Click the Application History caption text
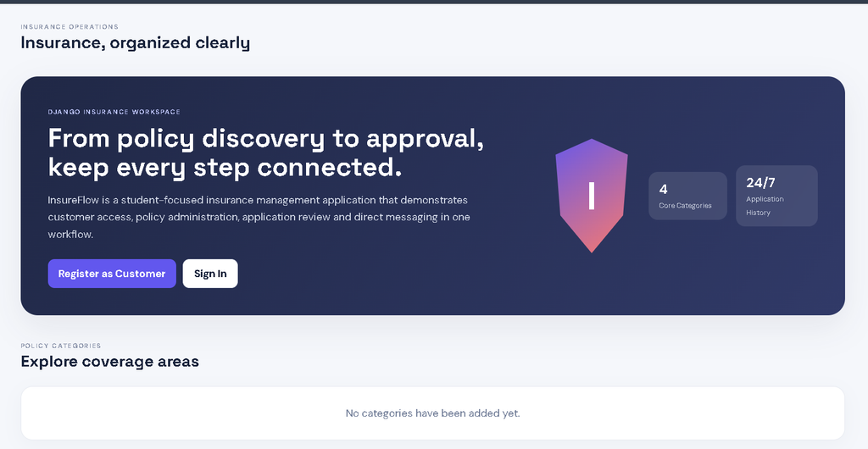Image resolution: width=868 pixels, height=449 pixels. pyautogui.click(x=765, y=206)
